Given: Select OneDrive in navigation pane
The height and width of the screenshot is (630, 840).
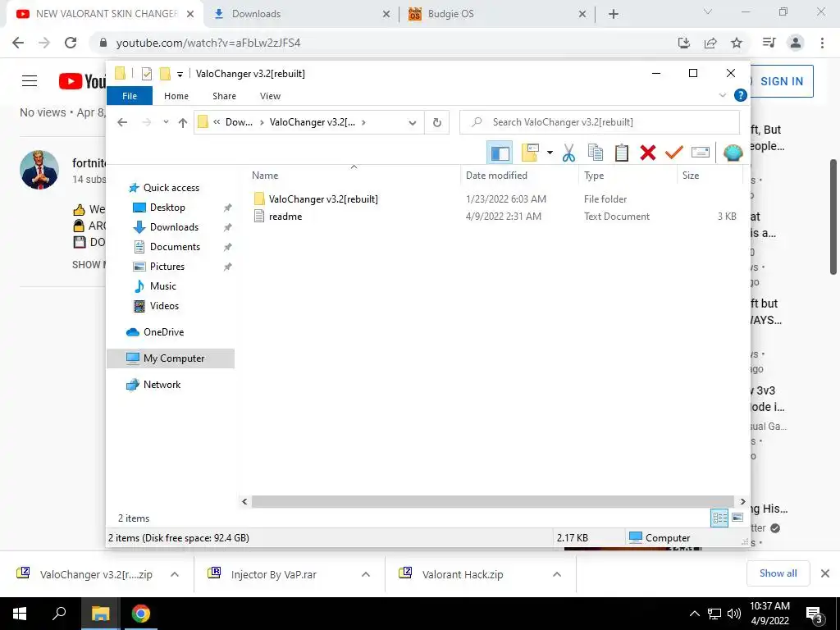Looking at the screenshot, I should (x=163, y=332).
